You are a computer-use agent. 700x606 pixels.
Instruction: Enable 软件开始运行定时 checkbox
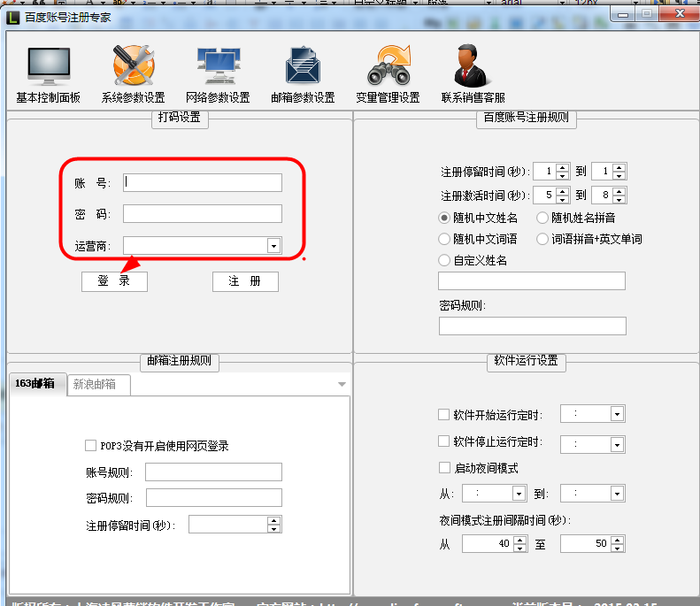443,415
